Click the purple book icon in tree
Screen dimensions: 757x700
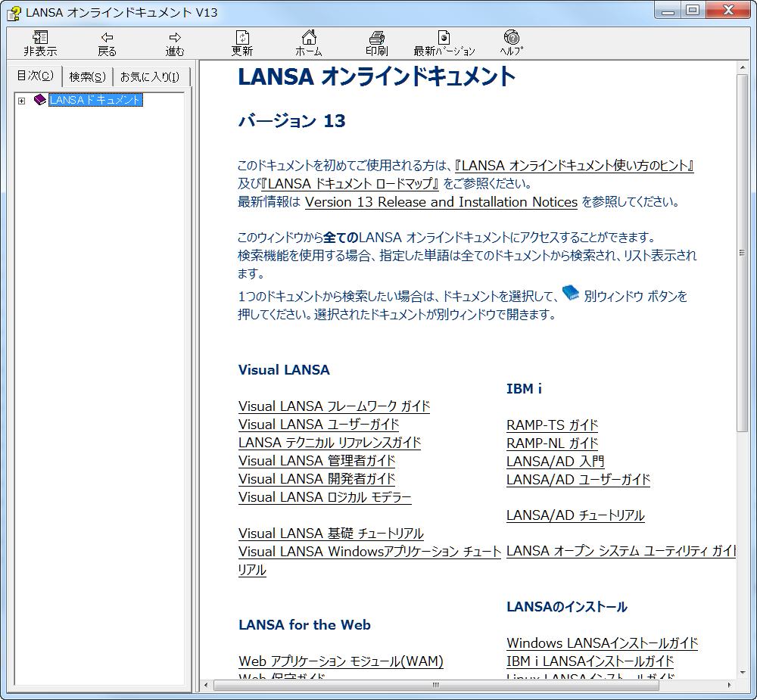pyautogui.click(x=39, y=99)
